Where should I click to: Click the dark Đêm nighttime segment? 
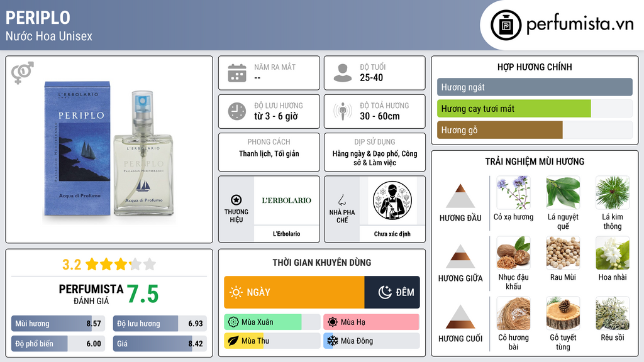point(392,292)
